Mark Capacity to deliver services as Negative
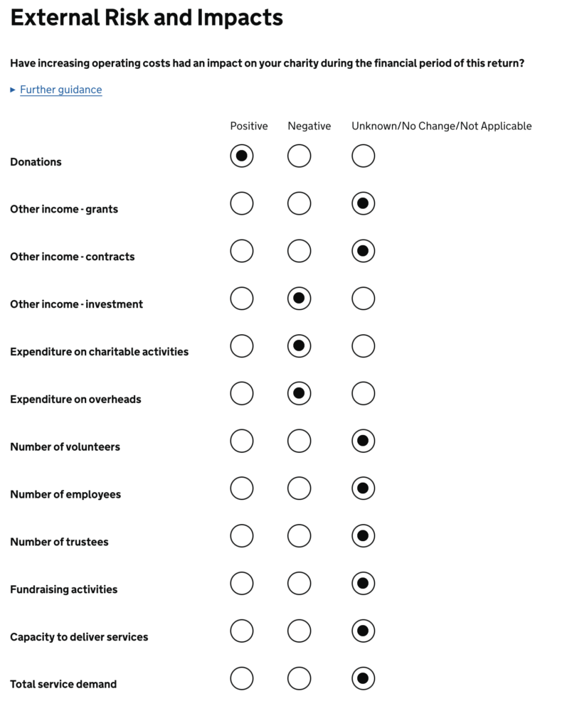The width and height of the screenshot is (577, 728). coord(299,631)
